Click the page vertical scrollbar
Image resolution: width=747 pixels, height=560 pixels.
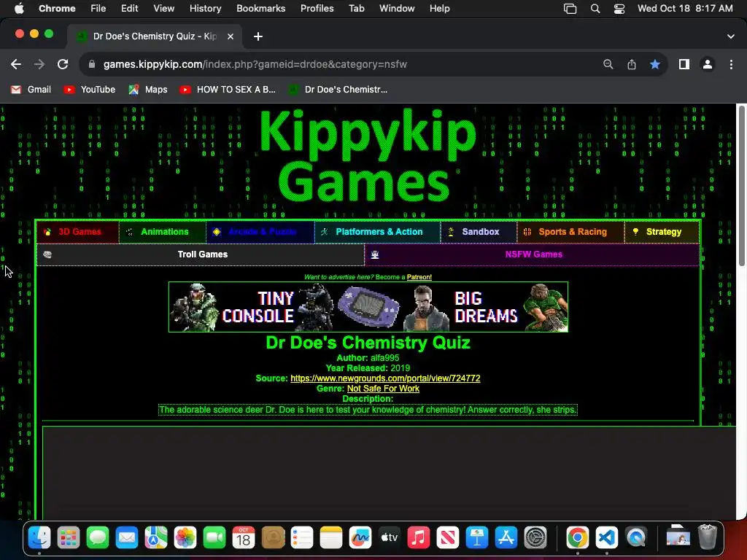(741, 186)
